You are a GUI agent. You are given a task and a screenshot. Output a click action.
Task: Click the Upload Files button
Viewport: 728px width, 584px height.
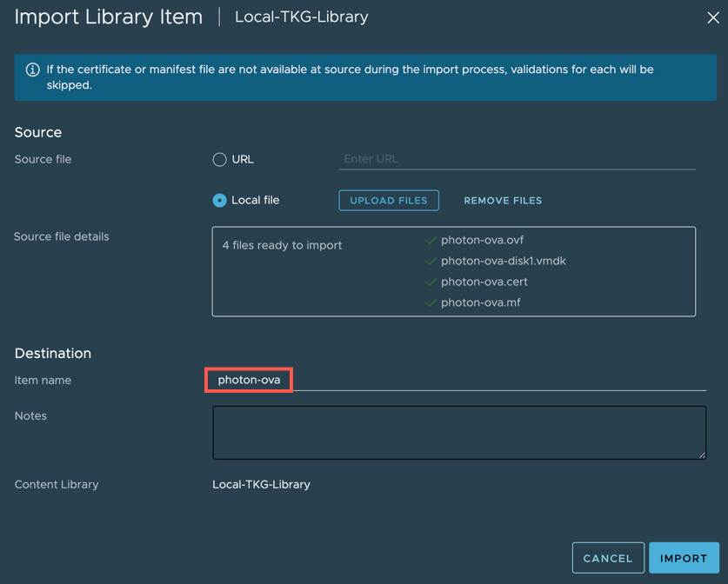click(x=389, y=201)
